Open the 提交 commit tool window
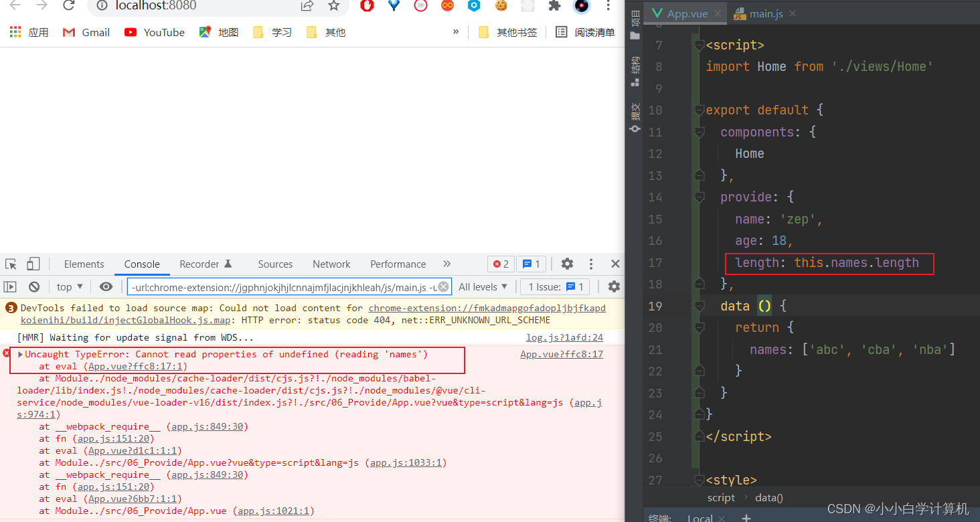Viewport: 980px width, 522px height. [635, 118]
